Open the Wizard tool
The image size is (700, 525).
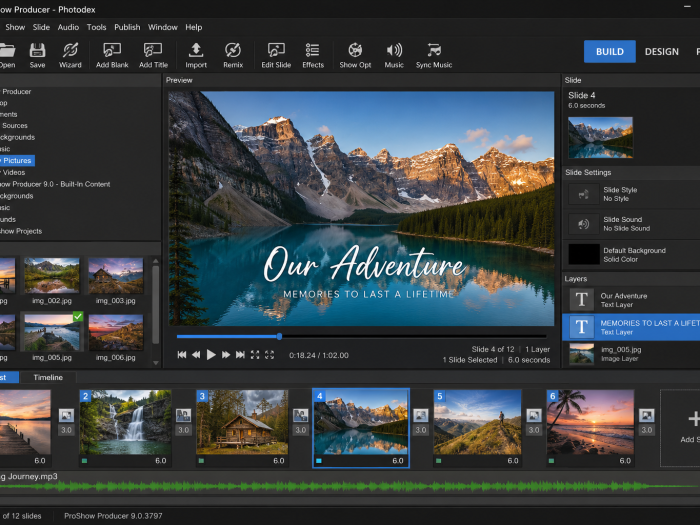[70, 55]
